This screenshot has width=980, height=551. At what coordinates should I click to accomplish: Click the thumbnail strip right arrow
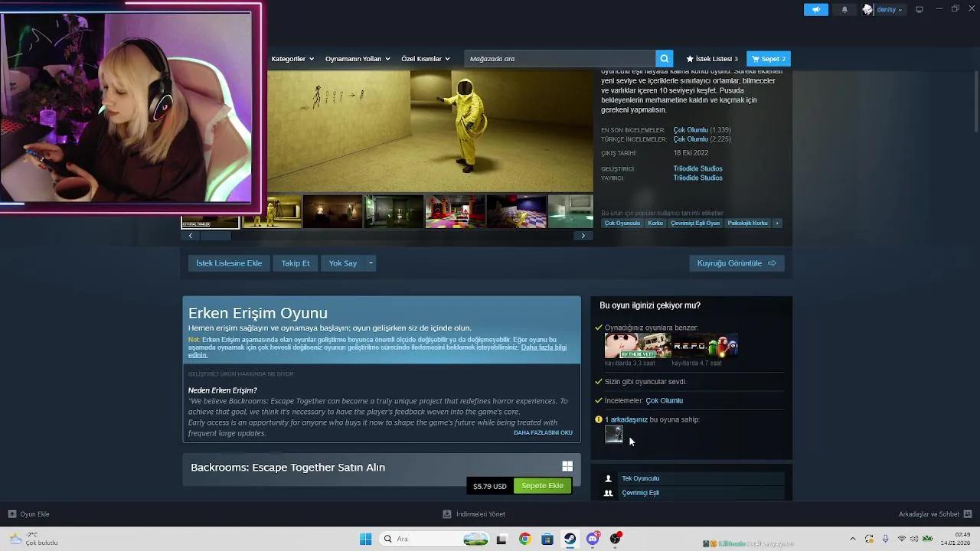(583, 236)
